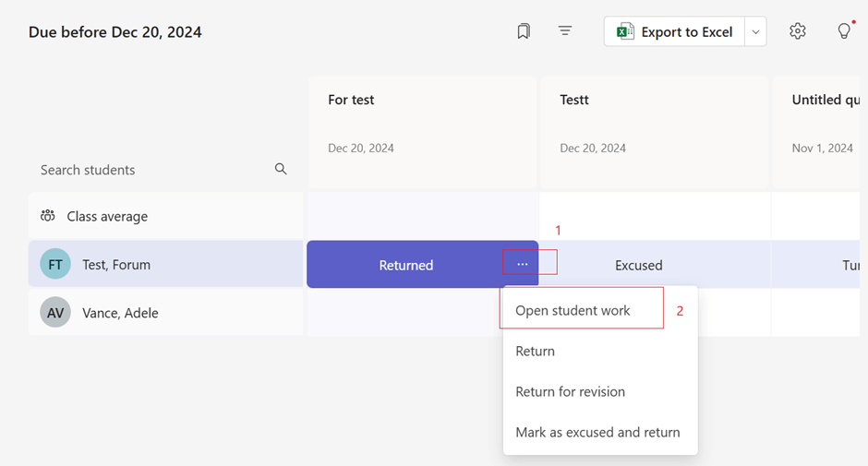Click the bookmark icon in the toolbar
This screenshot has height=466, width=868.
[524, 31]
